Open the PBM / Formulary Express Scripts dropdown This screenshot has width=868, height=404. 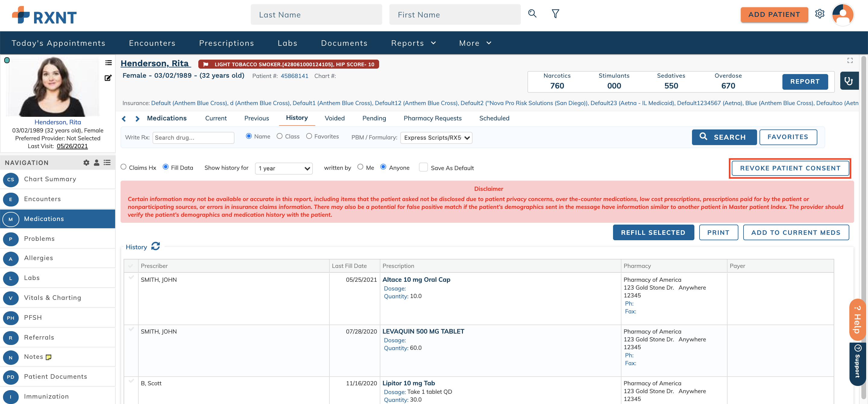pyautogui.click(x=436, y=138)
